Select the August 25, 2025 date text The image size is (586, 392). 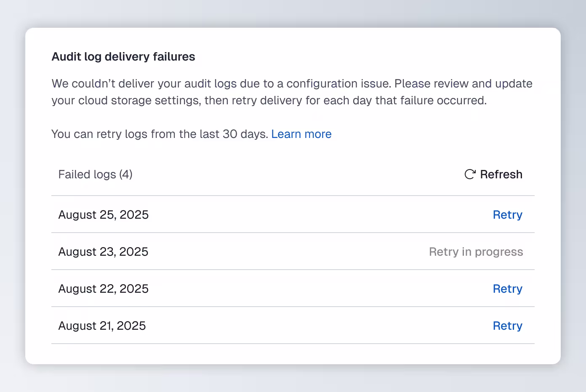point(104,215)
